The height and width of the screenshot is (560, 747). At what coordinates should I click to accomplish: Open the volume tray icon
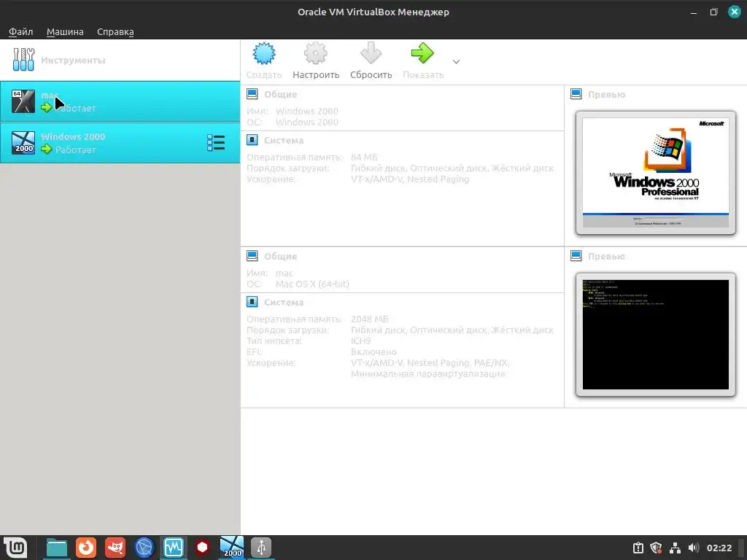pyautogui.click(x=693, y=548)
